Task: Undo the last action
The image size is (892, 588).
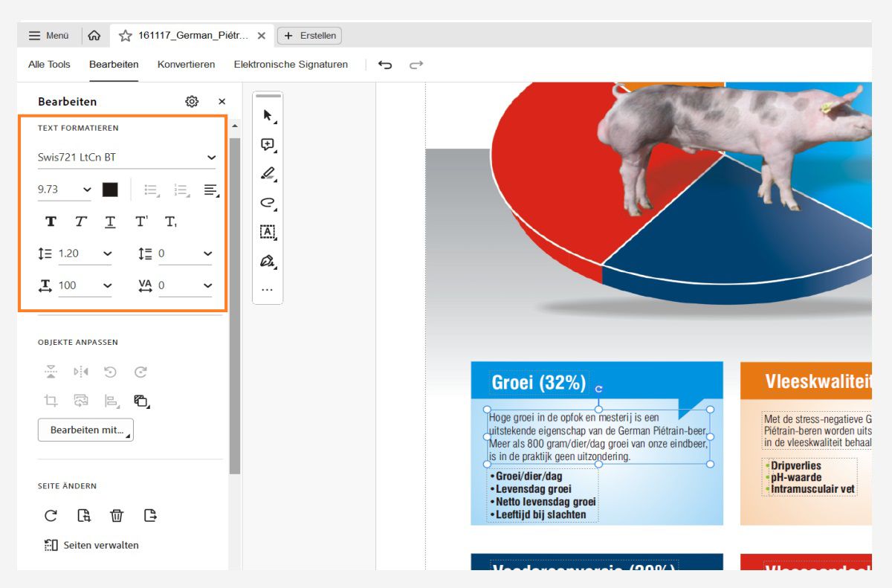Action: [385, 65]
